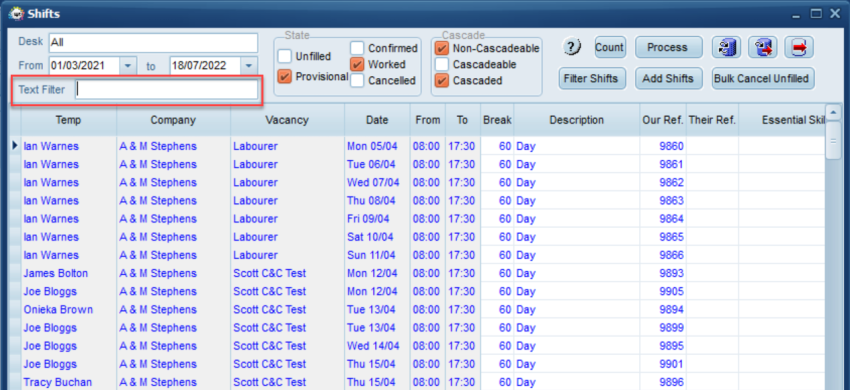Click reference number 9905
The height and width of the screenshot is (390, 850).
pyautogui.click(x=671, y=291)
